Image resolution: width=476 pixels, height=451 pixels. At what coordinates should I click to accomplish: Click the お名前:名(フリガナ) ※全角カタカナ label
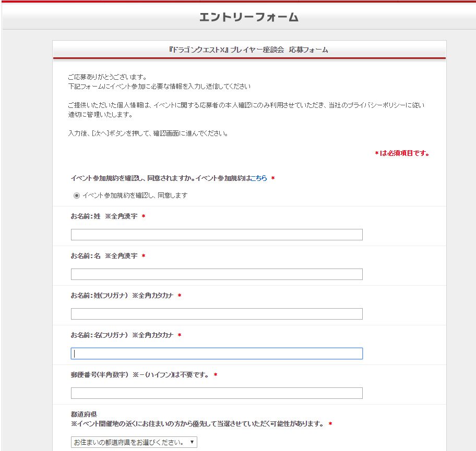coord(122,335)
